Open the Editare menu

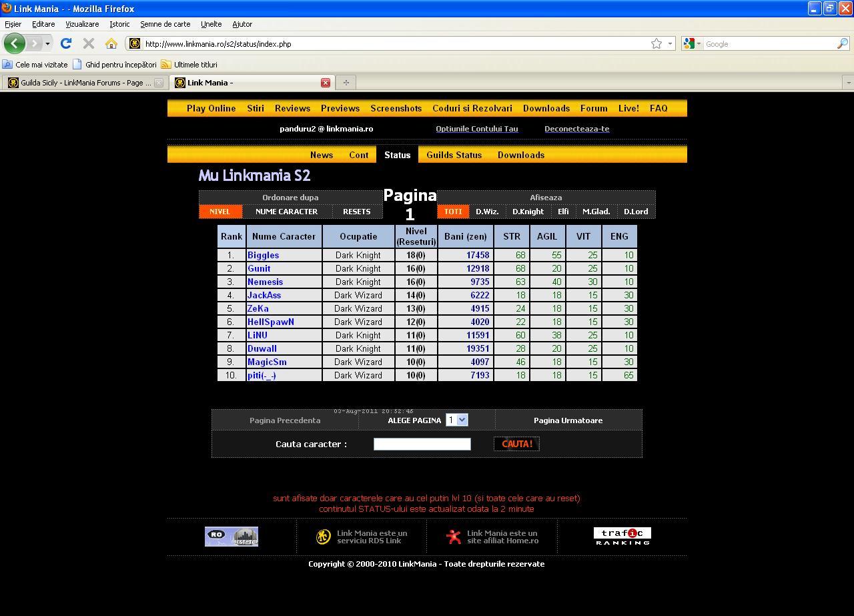pos(43,24)
